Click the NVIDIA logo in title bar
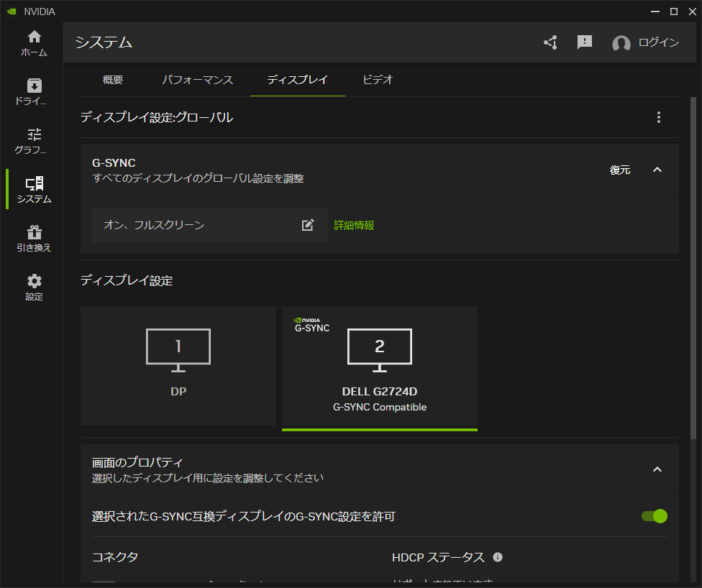Image resolution: width=702 pixels, height=588 pixels. coord(12,12)
